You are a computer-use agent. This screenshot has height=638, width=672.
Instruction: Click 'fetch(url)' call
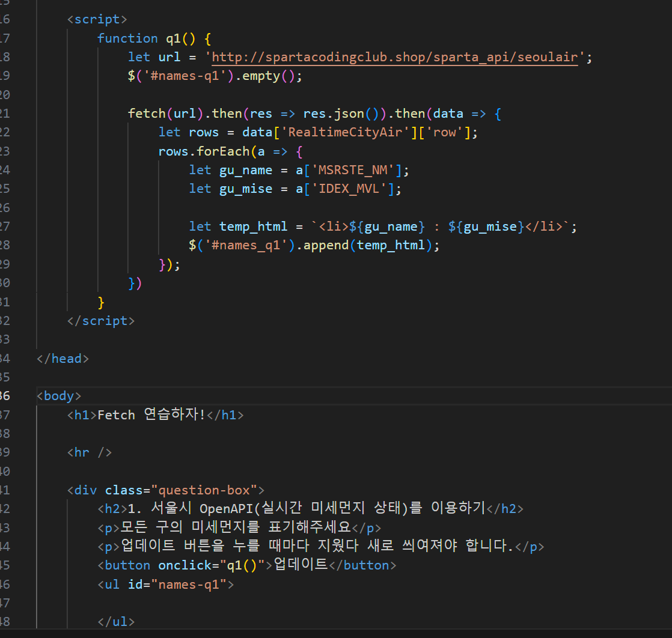(165, 114)
